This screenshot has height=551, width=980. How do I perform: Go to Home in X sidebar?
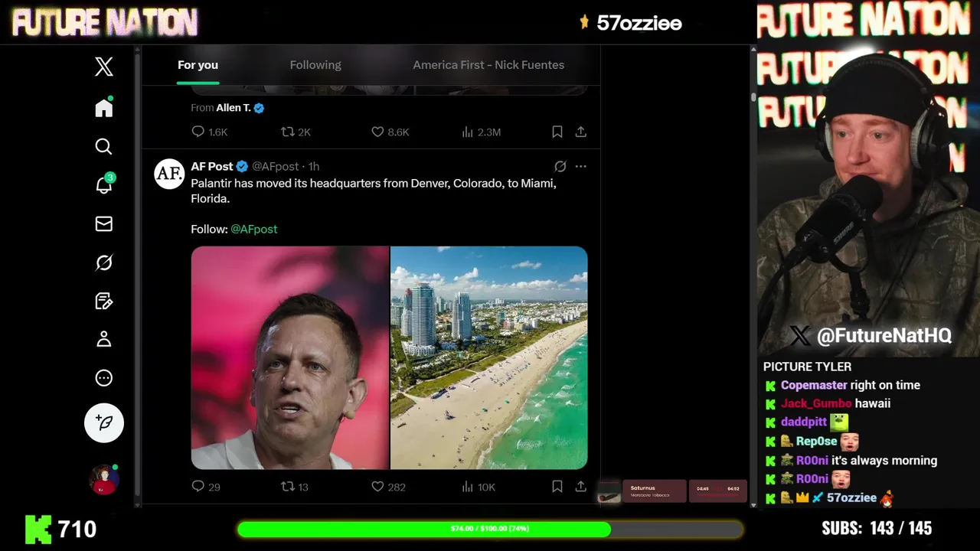pos(104,108)
